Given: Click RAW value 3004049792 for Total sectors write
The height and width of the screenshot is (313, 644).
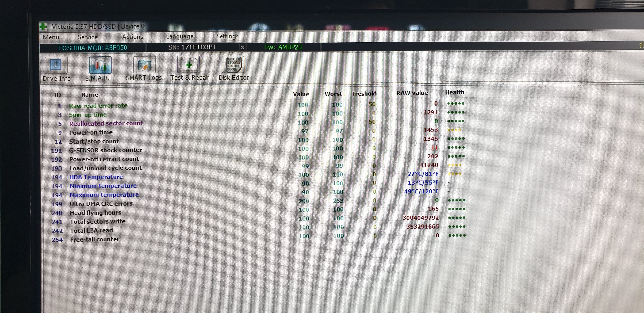Looking at the screenshot, I should coord(421,218).
